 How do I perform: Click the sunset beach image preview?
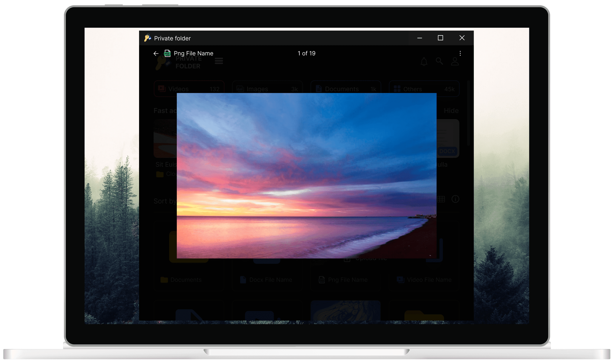tap(306, 176)
